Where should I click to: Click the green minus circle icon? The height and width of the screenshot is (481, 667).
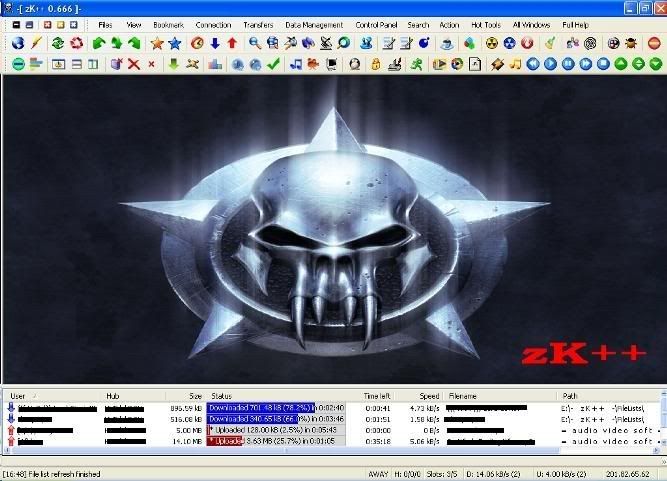18,64
